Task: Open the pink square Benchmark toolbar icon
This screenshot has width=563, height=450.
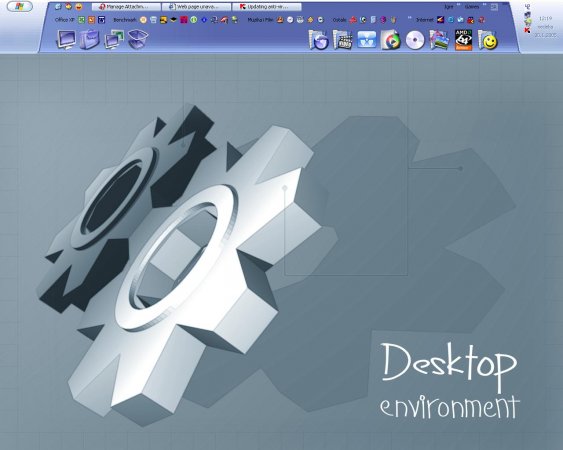Action: [x=183, y=20]
